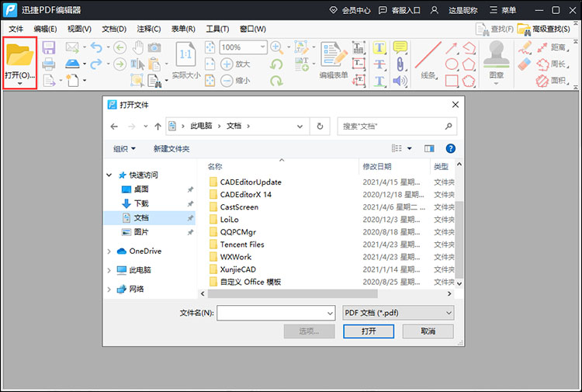Click 高级查找(S) advanced search
The image size is (582, 392).
click(544, 29)
